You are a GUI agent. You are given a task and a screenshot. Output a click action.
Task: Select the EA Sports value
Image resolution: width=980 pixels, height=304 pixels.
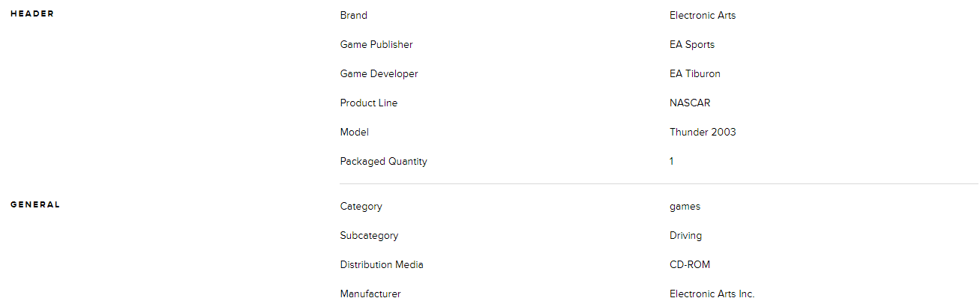(692, 44)
